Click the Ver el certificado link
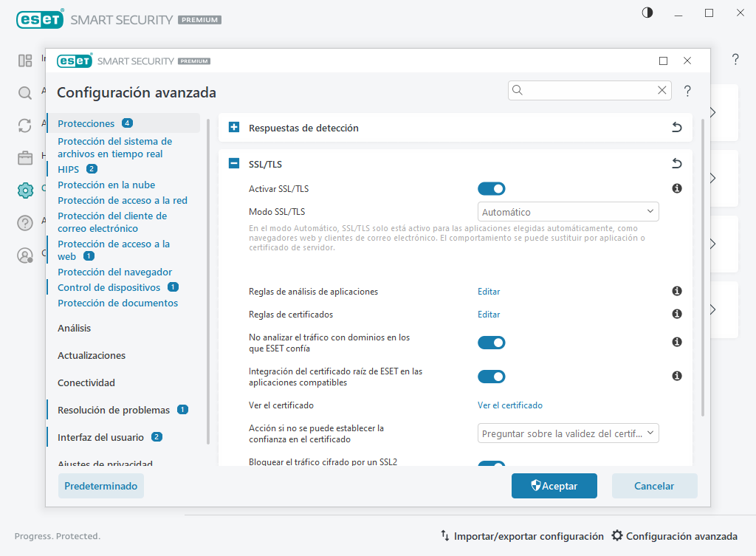The height and width of the screenshot is (556, 756). pyautogui.click(x=509, y=405)
